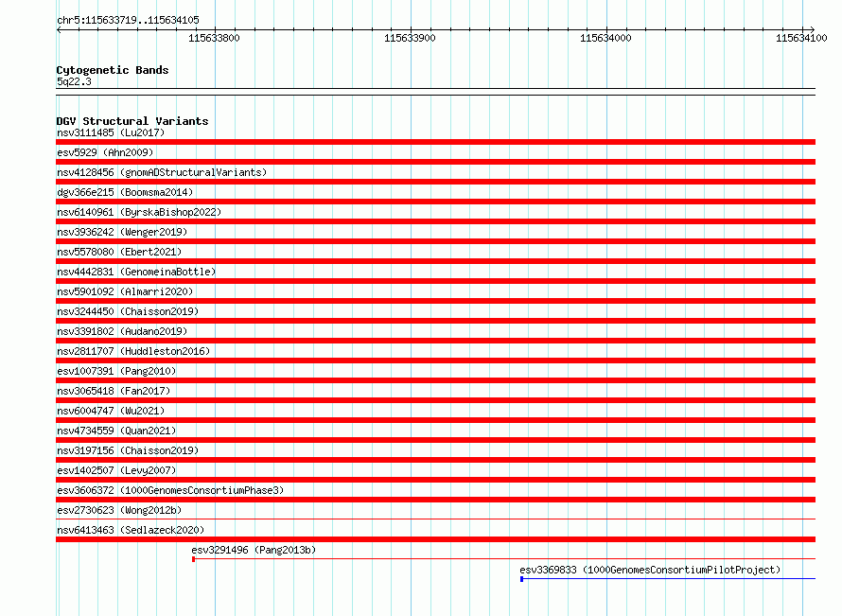Image resolution: width=842 pixels, height=616 pixels.
Task: Click the 115633900 ruler position label
Action: pyautogui.click(x=410, y=38)
